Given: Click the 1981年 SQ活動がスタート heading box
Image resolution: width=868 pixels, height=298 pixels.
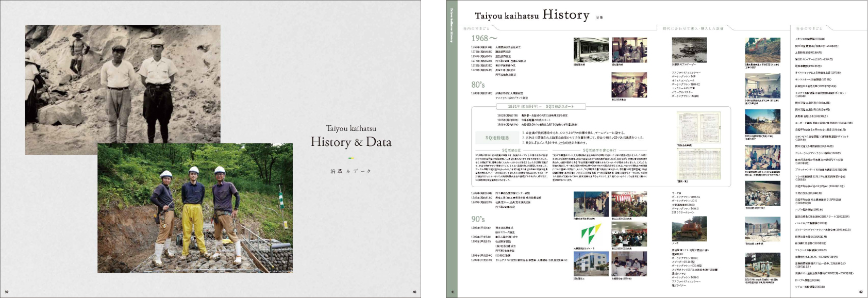Looking at the screenshot, I should pyautogui.click(x=533, y=107).
